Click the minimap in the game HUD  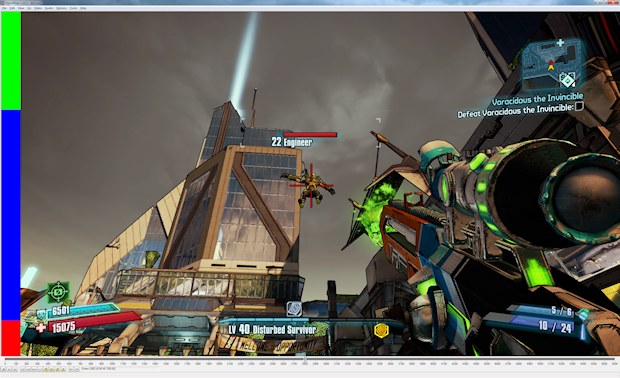552,63
